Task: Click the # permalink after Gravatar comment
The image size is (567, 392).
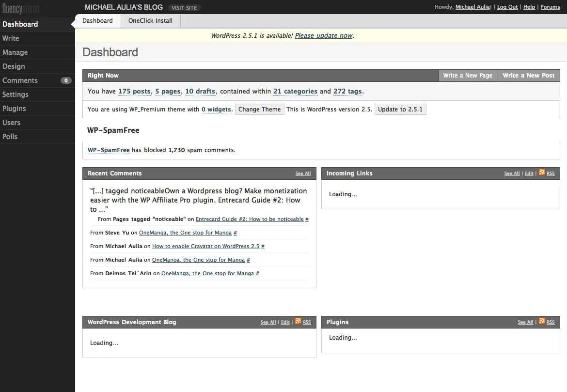Action: point(263,246)
